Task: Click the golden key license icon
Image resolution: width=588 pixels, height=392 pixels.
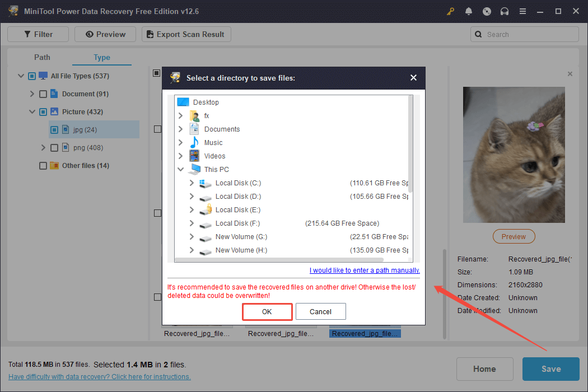Action: (x=450, y=11)
